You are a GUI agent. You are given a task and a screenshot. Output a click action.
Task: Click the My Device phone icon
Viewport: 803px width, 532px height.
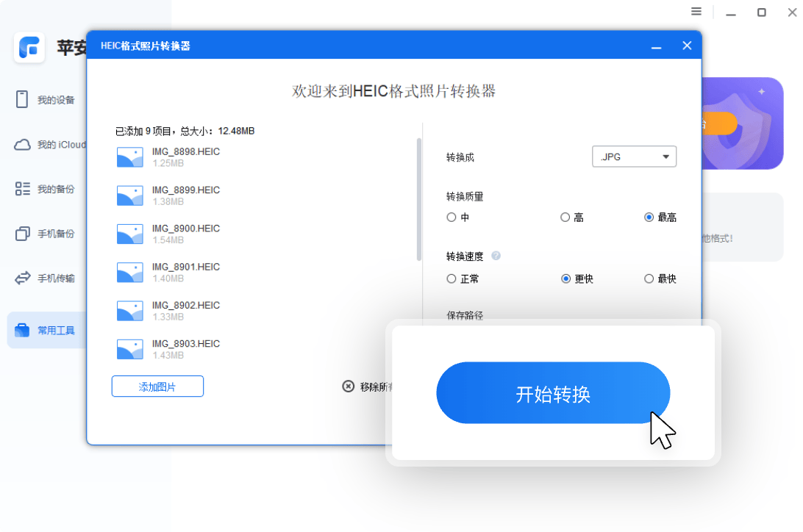(22, 99)
